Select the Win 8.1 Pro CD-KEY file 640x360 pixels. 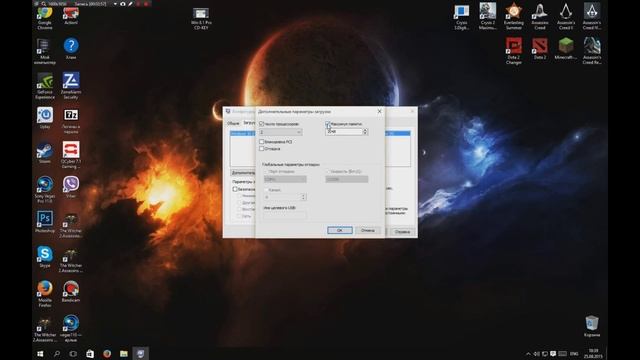(x=201, y=19)
